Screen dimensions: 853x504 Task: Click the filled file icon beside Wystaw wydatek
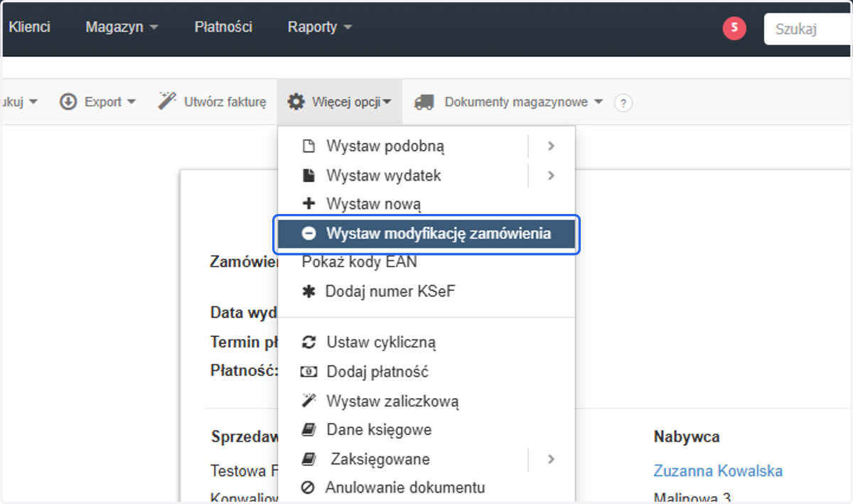(309, 176)
